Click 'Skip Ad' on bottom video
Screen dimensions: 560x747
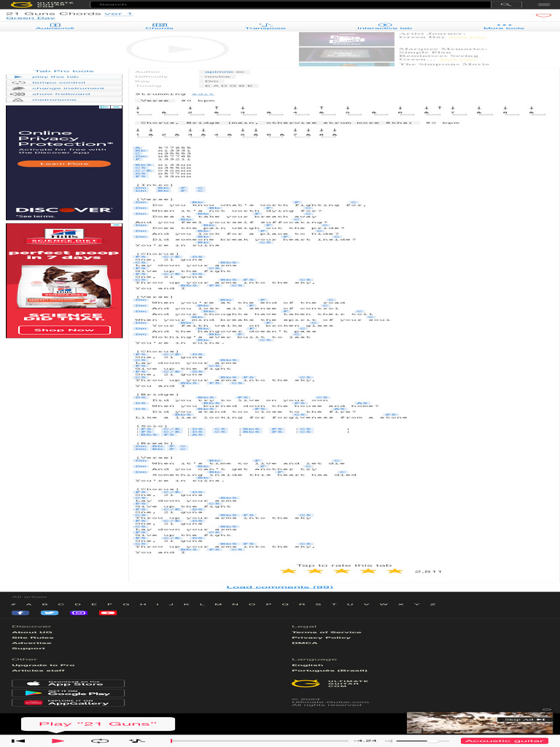[525, 719]
